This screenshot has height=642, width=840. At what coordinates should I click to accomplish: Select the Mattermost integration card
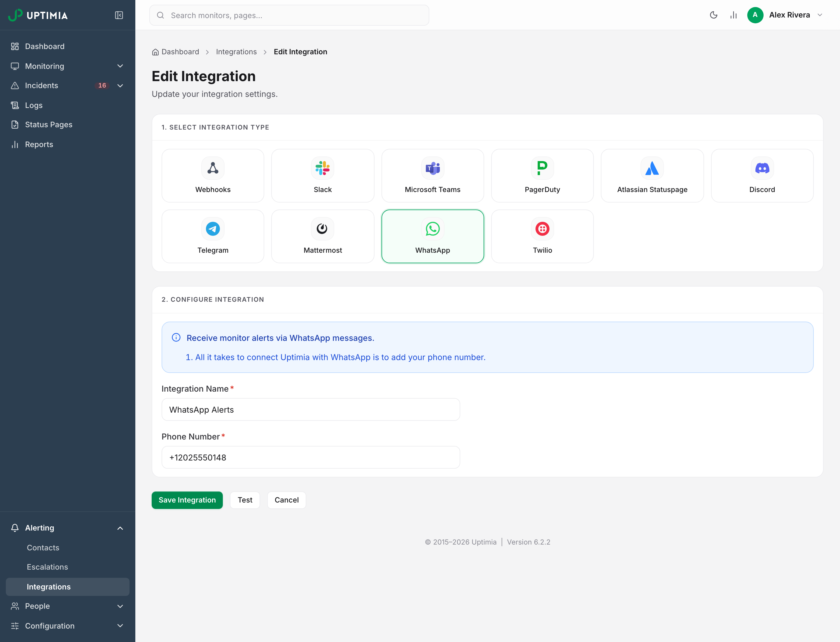tap(322, 237)
